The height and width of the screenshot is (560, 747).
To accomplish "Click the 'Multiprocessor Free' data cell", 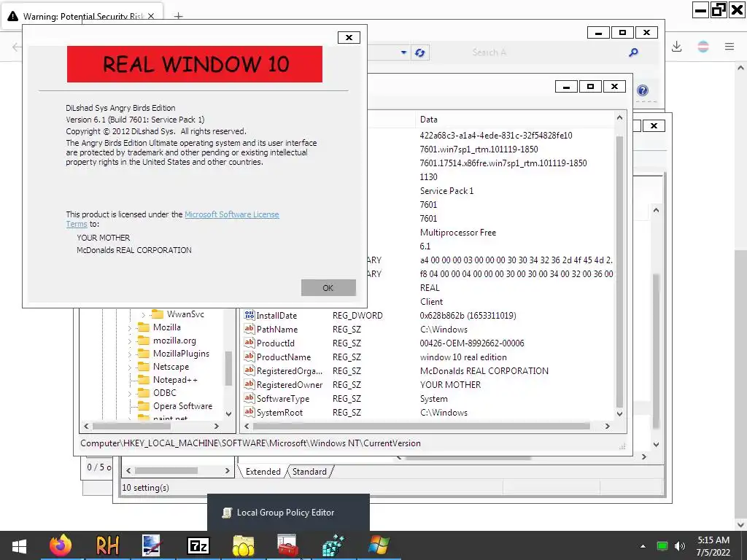I will pos(458,233).
